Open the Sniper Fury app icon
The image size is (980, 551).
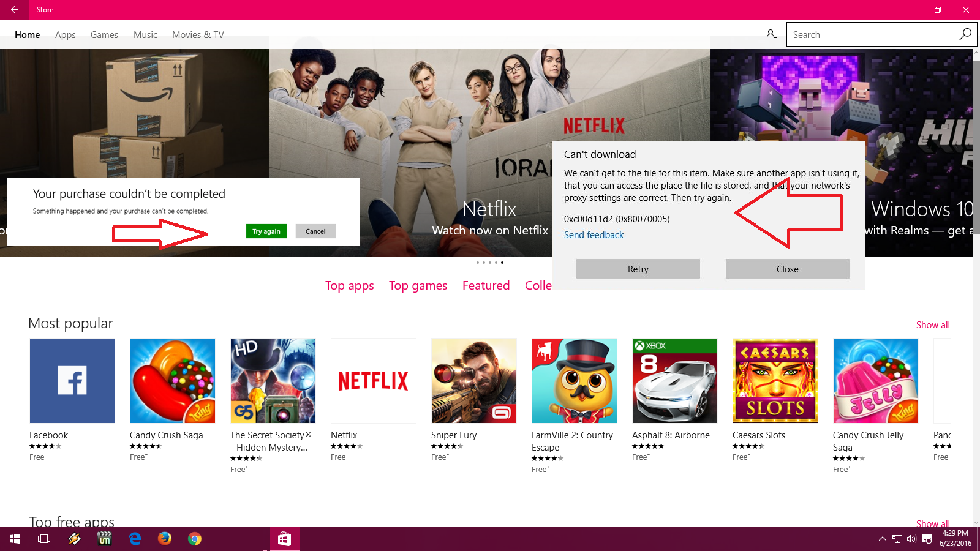(474, 381)
